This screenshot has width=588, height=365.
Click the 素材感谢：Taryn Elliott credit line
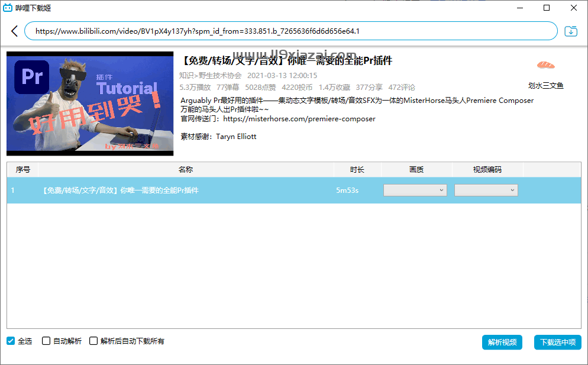tap(218, 137)
